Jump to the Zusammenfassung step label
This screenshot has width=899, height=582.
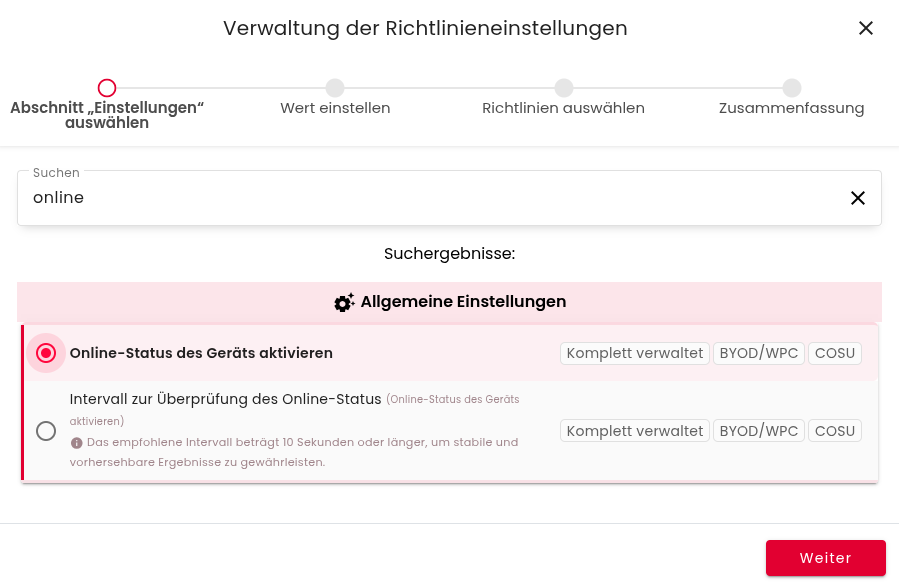791,108
